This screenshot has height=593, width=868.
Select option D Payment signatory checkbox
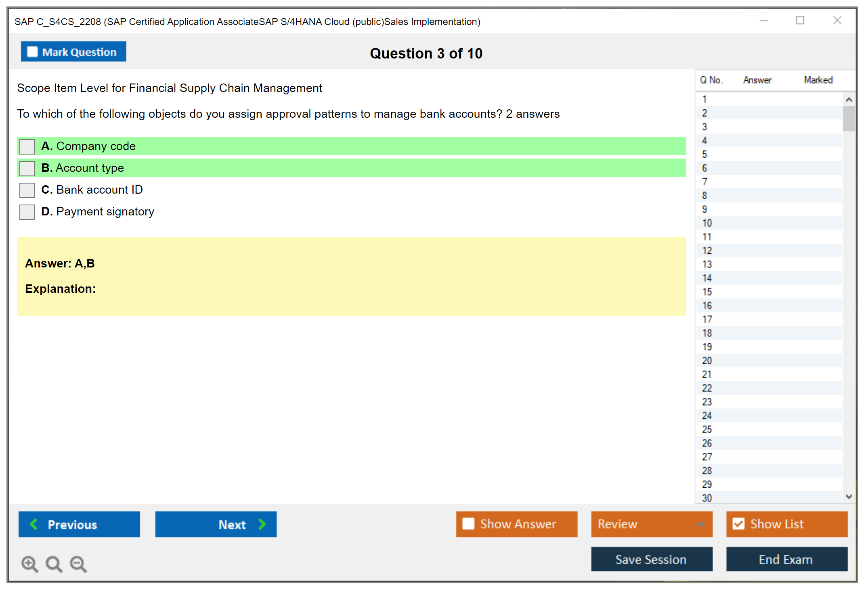click(x=27, y=212)
